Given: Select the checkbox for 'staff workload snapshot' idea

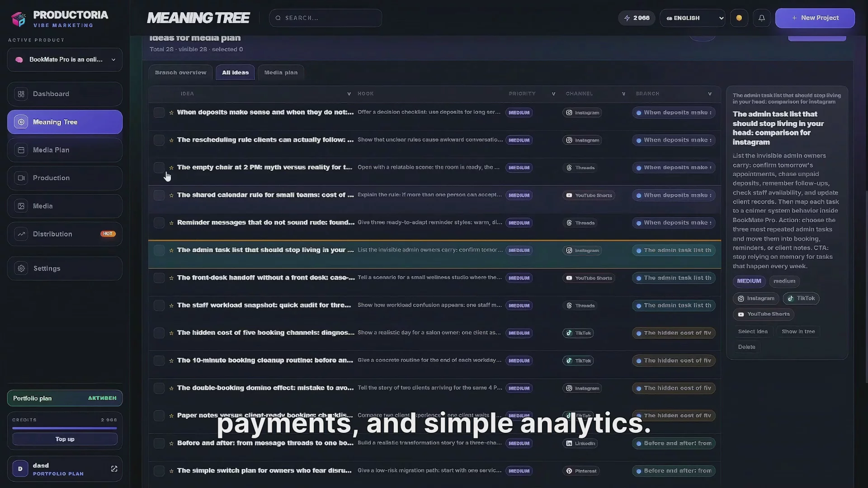Looking at the screenshot, I should (x=159, y=305).
